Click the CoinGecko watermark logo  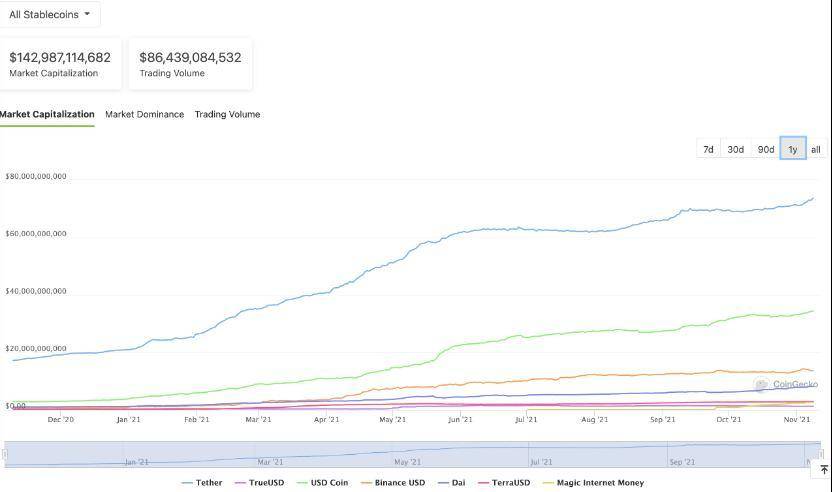click(786, 384)
